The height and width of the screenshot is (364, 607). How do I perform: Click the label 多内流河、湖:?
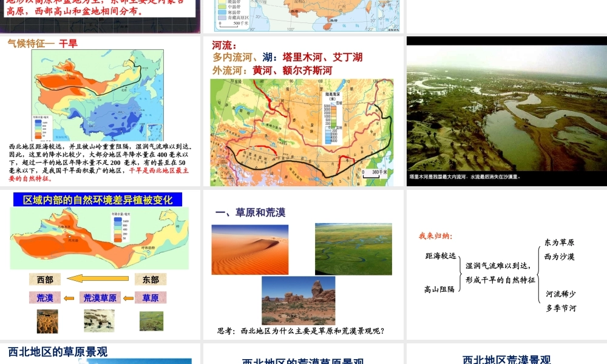pos(245,57)
